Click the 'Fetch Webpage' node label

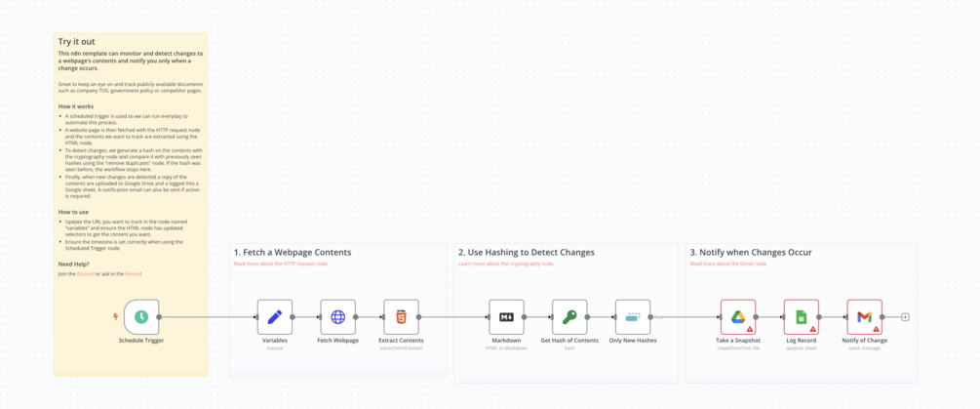pyautogui.click(x=338, y=341)
